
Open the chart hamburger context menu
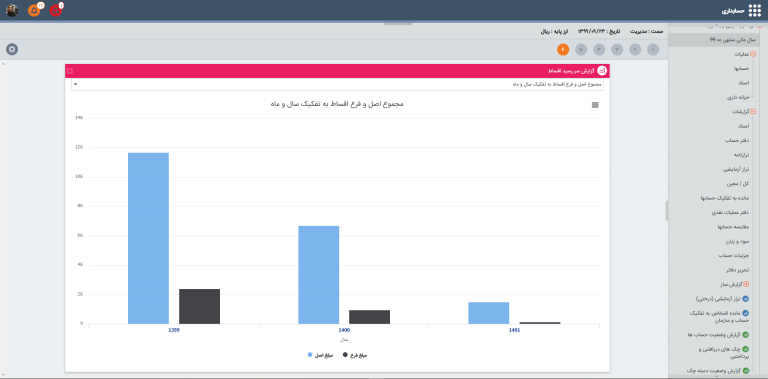(x=595, y=105)
